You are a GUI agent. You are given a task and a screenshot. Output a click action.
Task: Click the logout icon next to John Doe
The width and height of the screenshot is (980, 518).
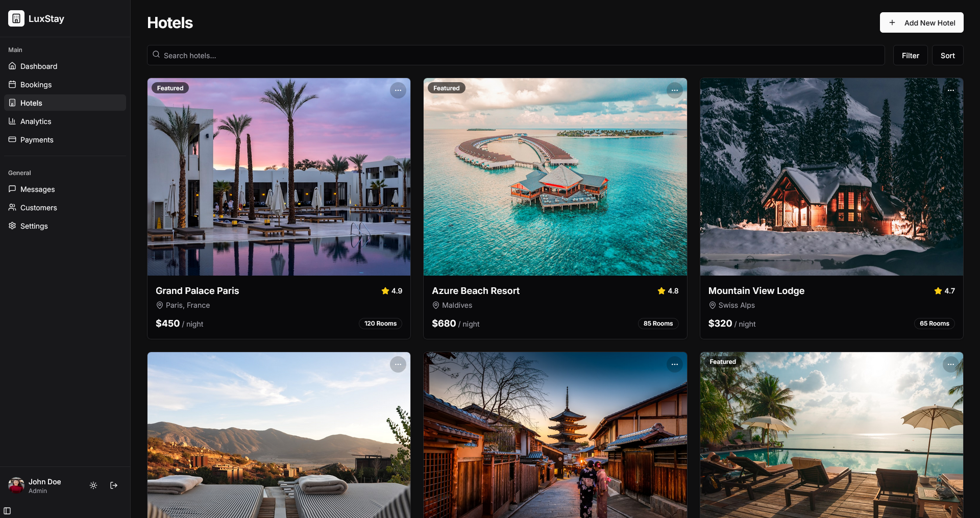[114, 485]
